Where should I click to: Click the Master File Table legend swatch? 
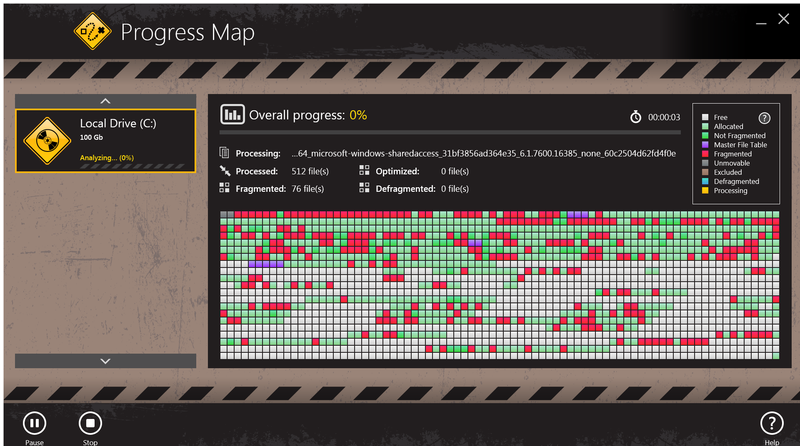(704, 145)
